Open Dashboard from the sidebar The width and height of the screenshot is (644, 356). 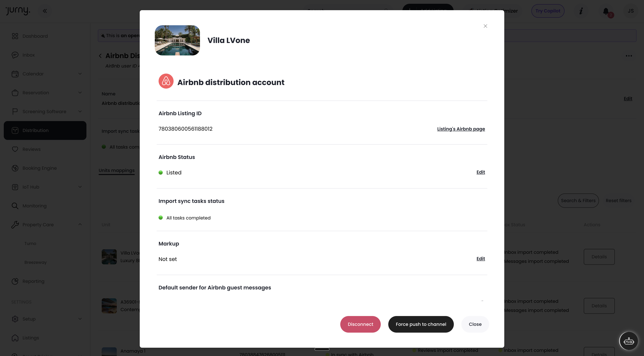click(x=35, y=36)
